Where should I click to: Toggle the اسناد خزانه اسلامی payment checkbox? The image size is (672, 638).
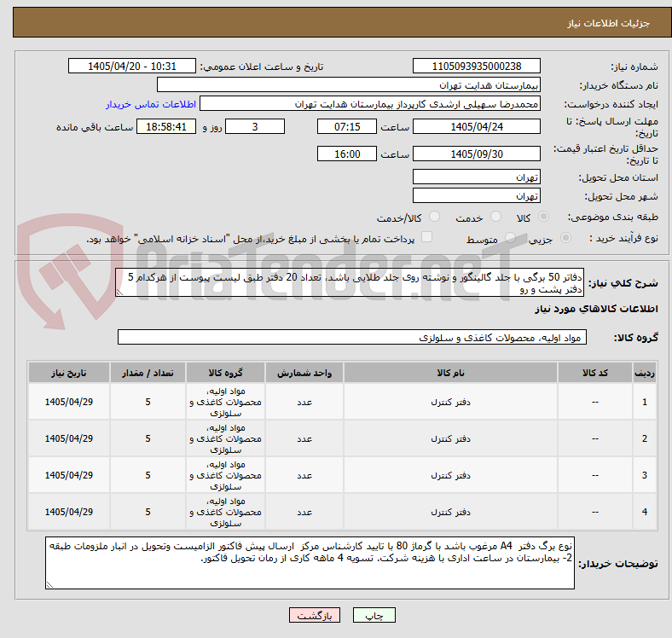pyautogui.click(x=427, y=237)
